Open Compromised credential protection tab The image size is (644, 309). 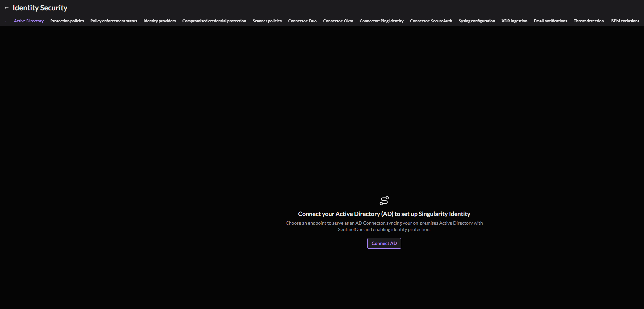(214, 21)
